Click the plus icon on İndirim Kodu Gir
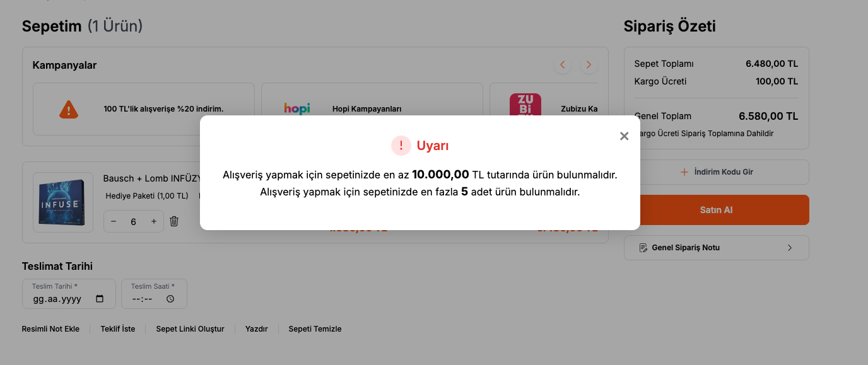The width and height of the screenshot is (868, 365). (x=684, y=172)
